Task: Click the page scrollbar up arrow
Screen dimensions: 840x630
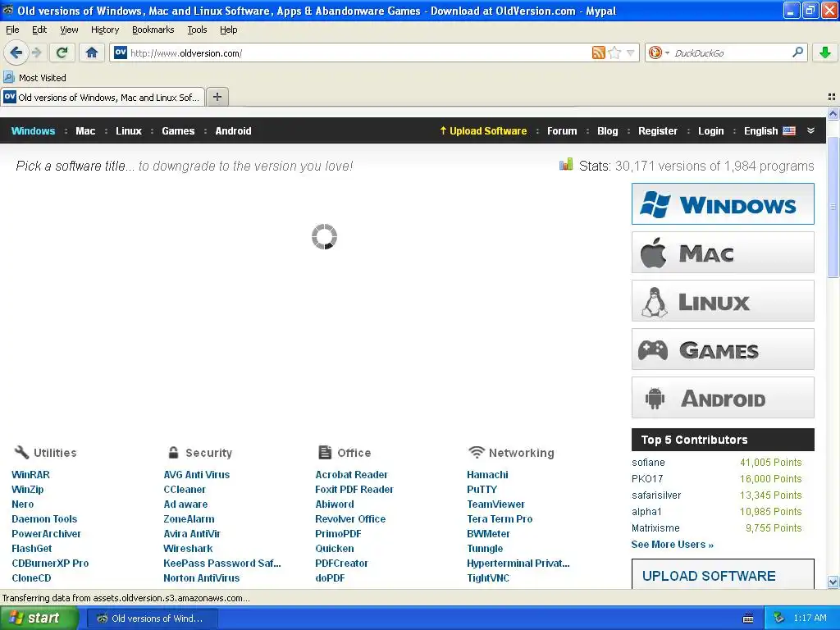Action: pyautogui.click(x=833, y=113)
